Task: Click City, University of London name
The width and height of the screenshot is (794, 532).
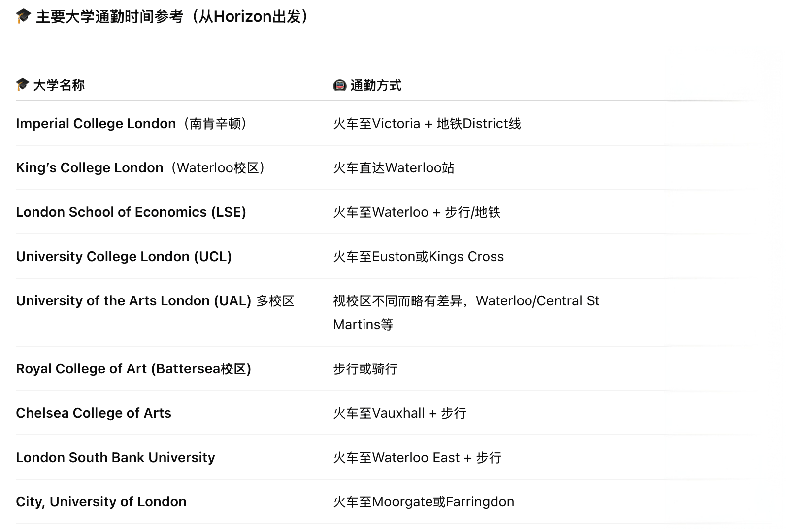Action: 101,501
